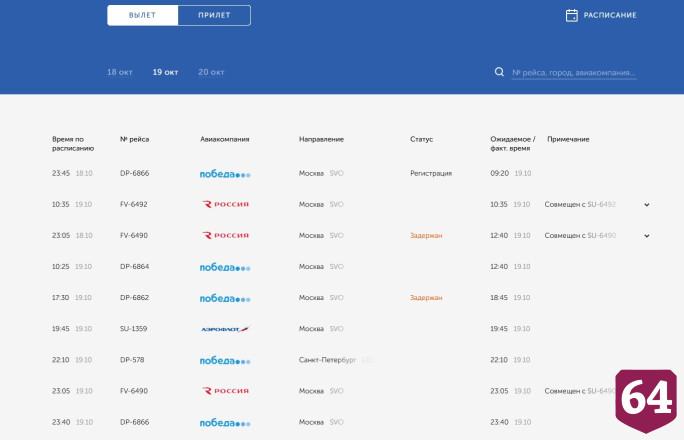Click the Победа logo in DP-6862 row
This screenshot has height=440, width=684.
(225, 298)
